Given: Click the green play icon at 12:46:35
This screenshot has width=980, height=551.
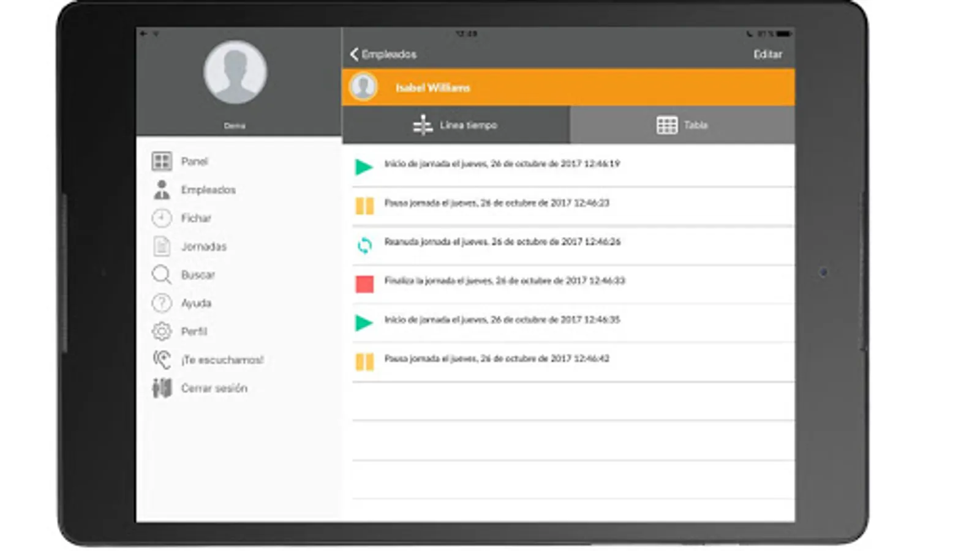Looking at the screenshot, I should pos(364,323).
